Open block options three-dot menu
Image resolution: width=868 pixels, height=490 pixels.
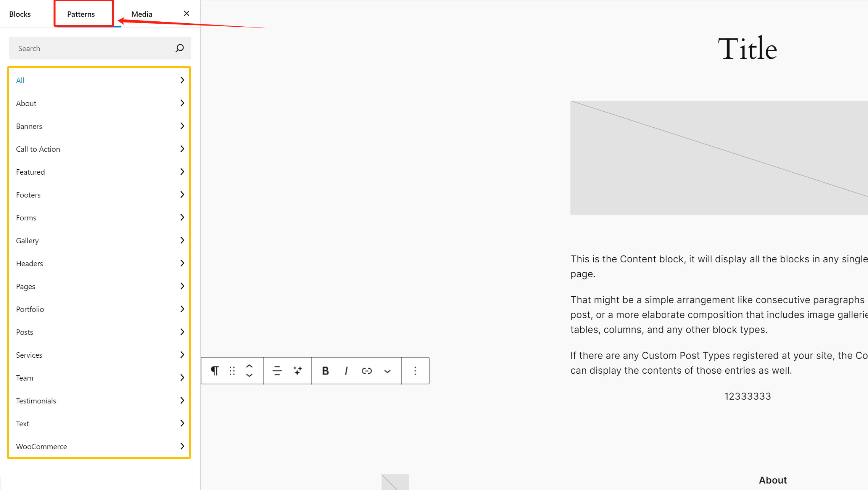pos(415,371)
